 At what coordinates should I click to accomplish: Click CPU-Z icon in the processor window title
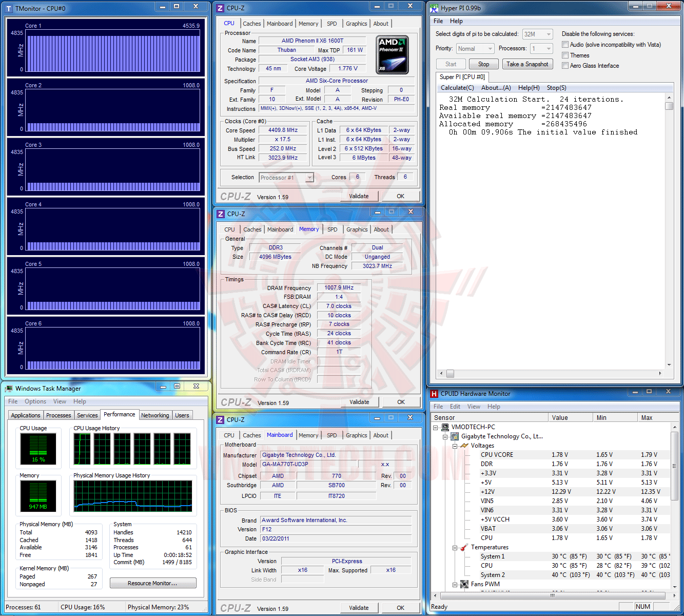(220, 8)
